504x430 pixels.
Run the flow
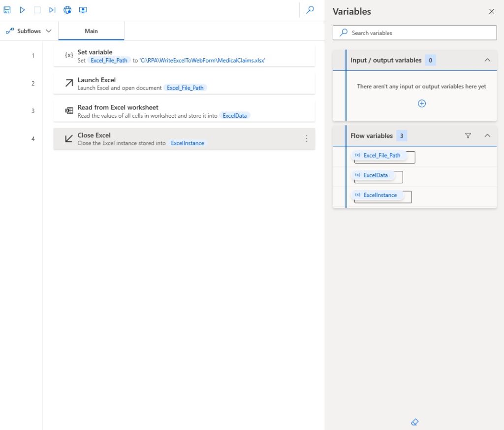point(22,9)
